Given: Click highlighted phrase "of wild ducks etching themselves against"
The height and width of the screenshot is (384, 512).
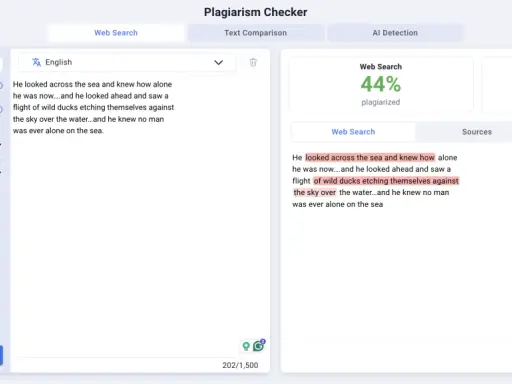Looking at the screenshot, I should click(x=386, y=181).
